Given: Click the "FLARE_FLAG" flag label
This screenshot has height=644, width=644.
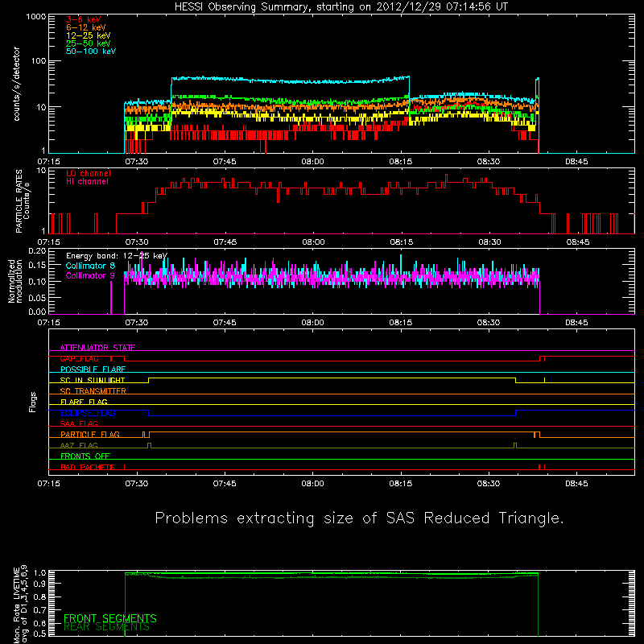Looking at the screenshot, I should point(84,402).
